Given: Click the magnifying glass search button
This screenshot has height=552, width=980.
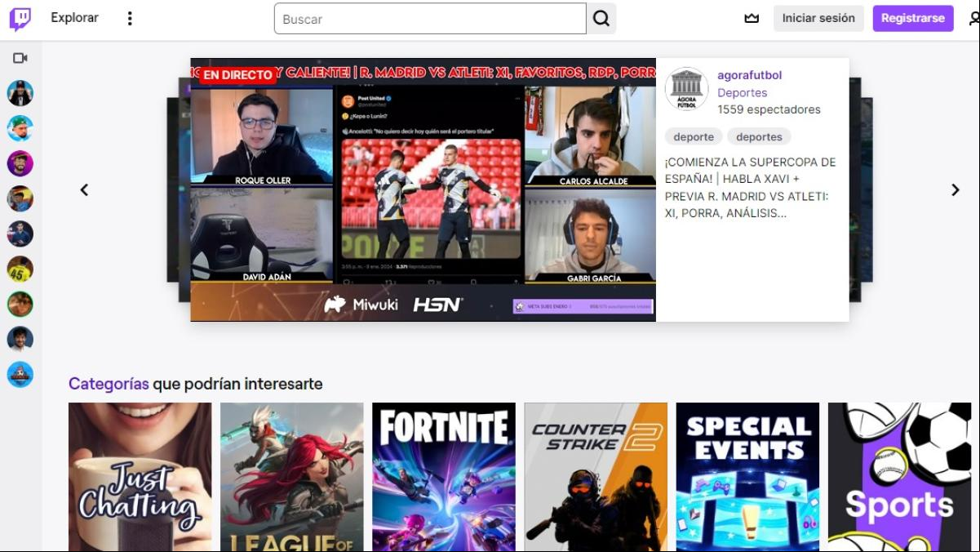Looking at the screenshot, I should tap(601, 19).
